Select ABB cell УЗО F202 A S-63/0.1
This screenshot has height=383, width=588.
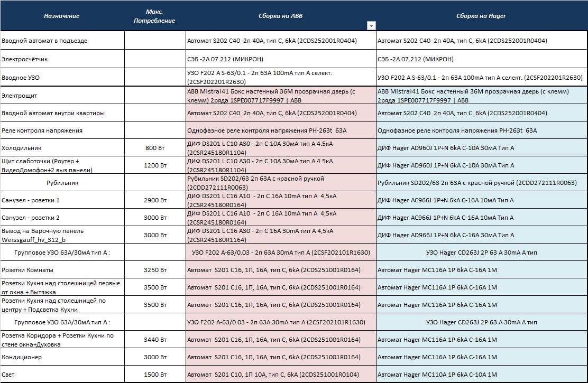[281, 77]
